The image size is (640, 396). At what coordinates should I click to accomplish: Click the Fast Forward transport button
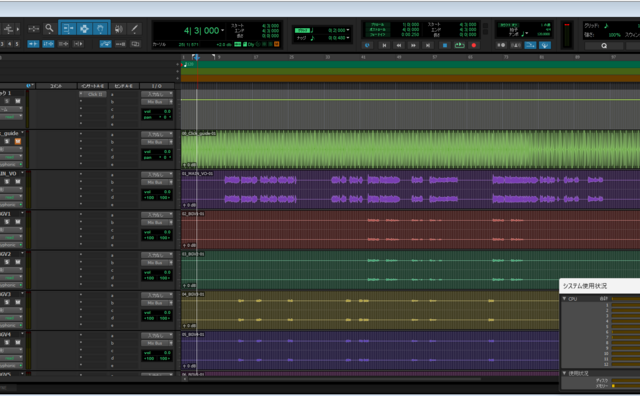click(413, 45)
